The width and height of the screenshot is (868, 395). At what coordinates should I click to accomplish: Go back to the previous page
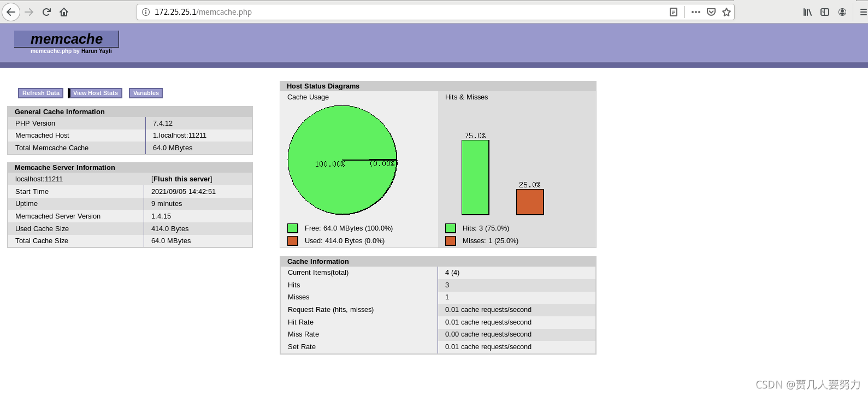tap(11, 12)
